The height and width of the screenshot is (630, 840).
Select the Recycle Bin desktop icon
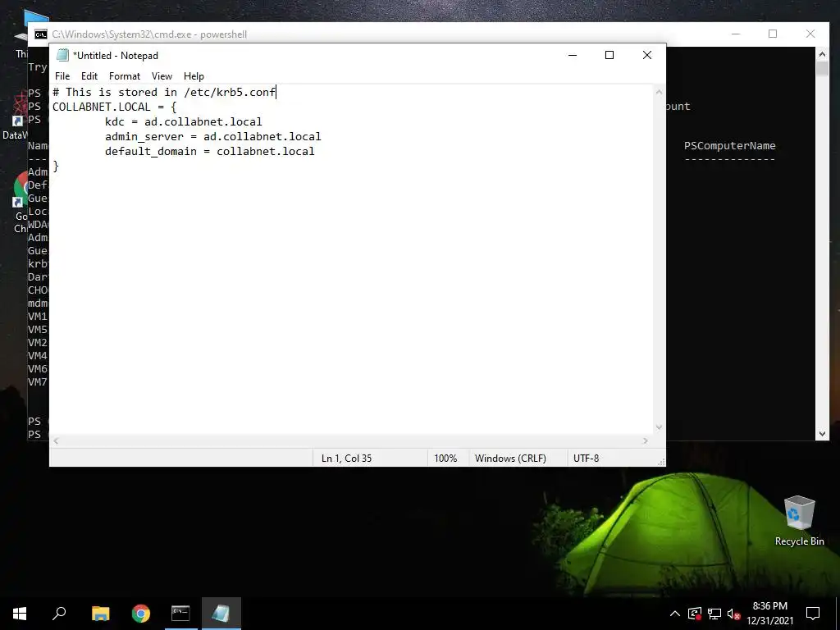pos(799,520)
